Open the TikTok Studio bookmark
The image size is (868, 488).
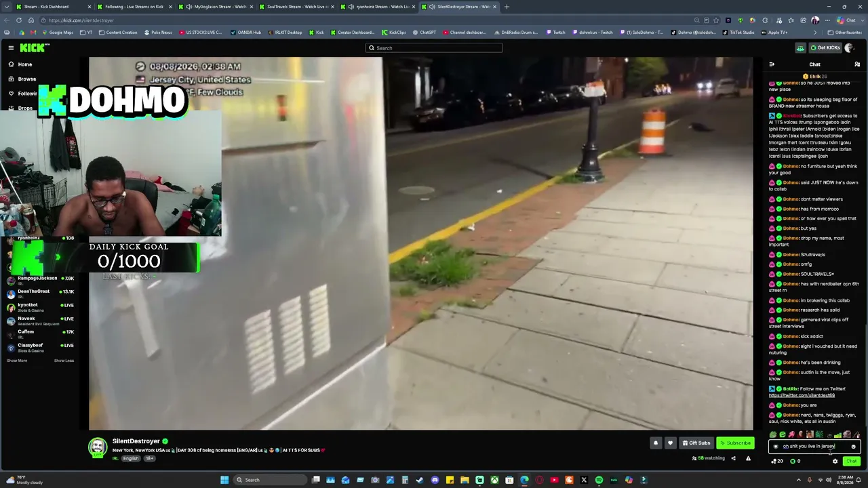click(x=738, y=33)
